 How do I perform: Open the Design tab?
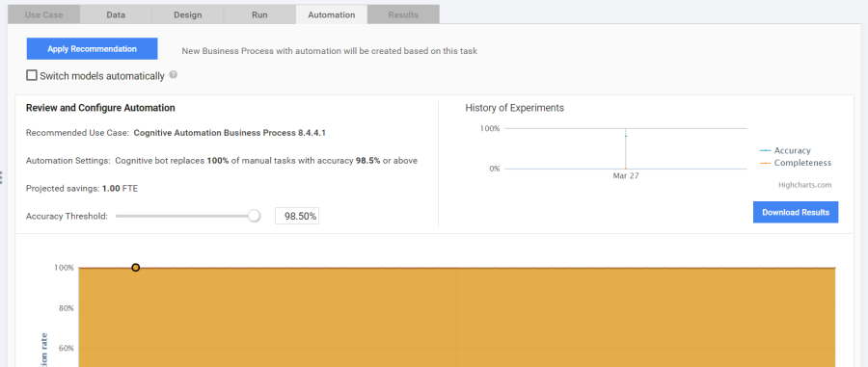188,14
